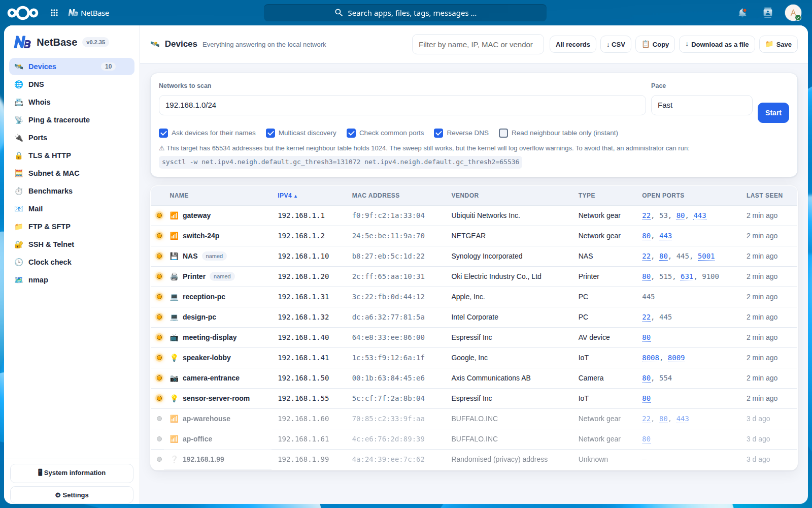Click the Networks to scan field
Screen dimensions: 812x508
tap(402, 105)
